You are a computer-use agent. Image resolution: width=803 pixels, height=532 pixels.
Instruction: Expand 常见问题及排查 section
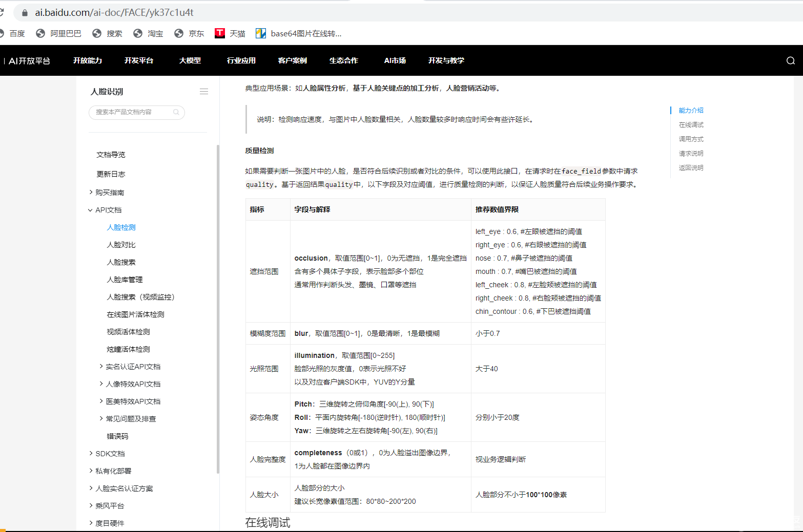128,419
